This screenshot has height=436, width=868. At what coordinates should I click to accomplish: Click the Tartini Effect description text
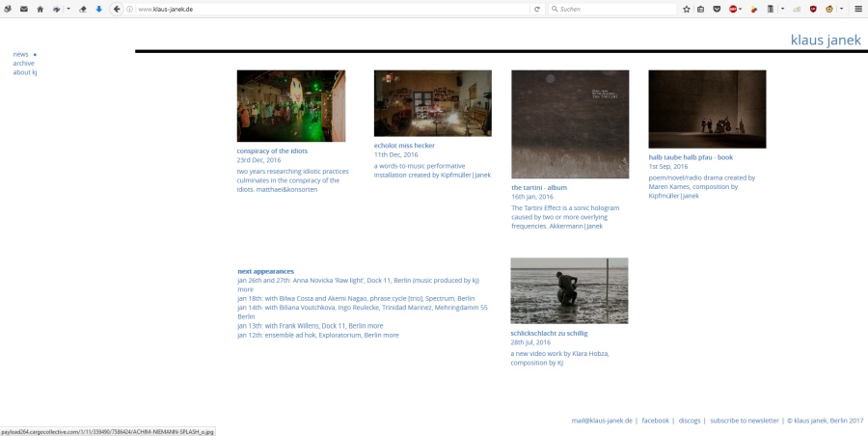click(x=565, y=217)
